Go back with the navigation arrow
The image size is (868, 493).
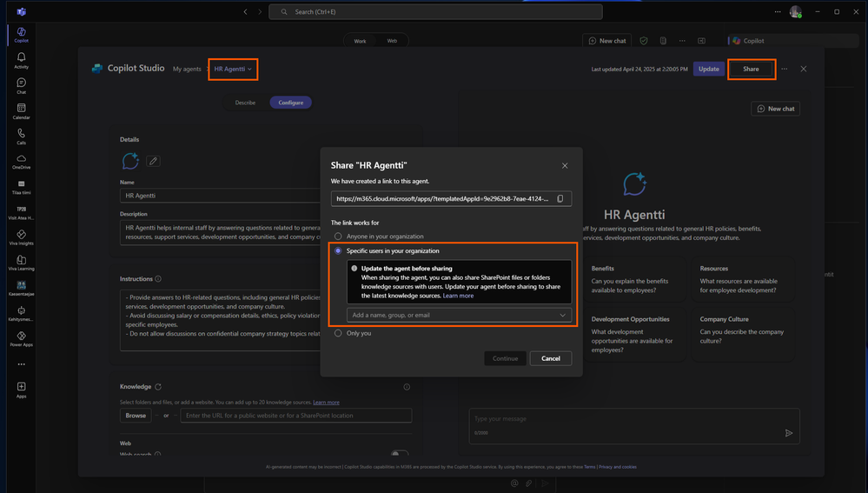pyautogui.click(x=245, y=11)
